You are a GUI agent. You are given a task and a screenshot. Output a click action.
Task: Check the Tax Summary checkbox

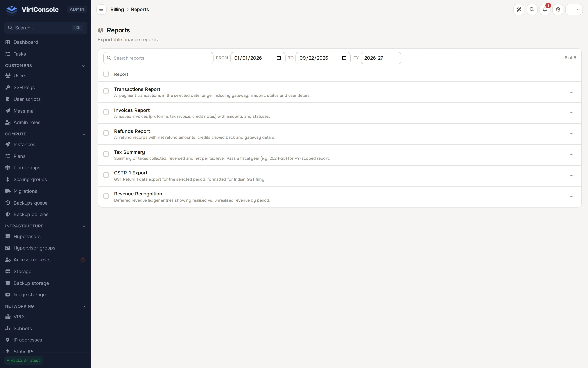pyautogui.click(x=106, y=154)
